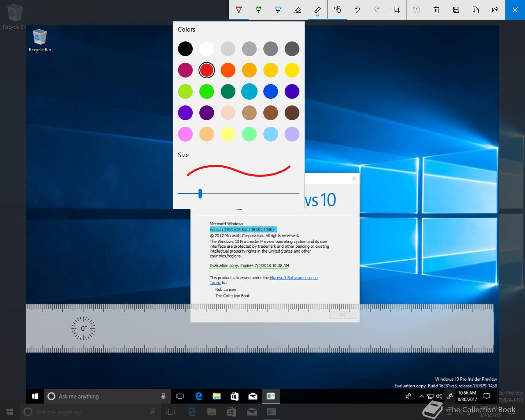Screen dimensions: 525x420
Task: Pick the black color swatch
Action: [x=185, y=49]
